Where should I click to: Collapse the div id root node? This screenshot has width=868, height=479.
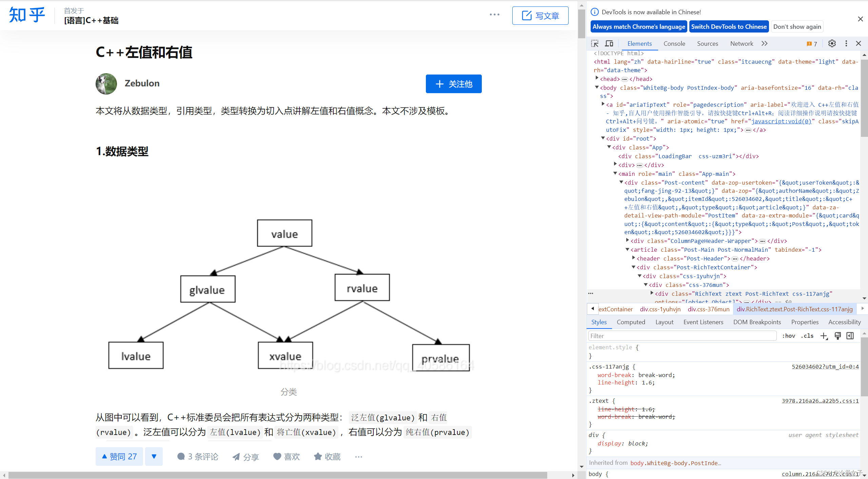coord(603,138)
